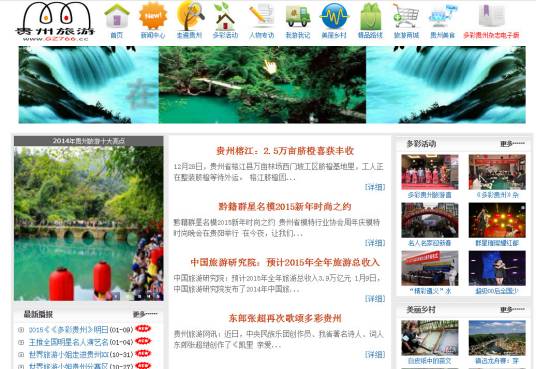Open 走遍贵州 nav label
Viewport: 536px width, 369px height.
[x=189, y=35]
